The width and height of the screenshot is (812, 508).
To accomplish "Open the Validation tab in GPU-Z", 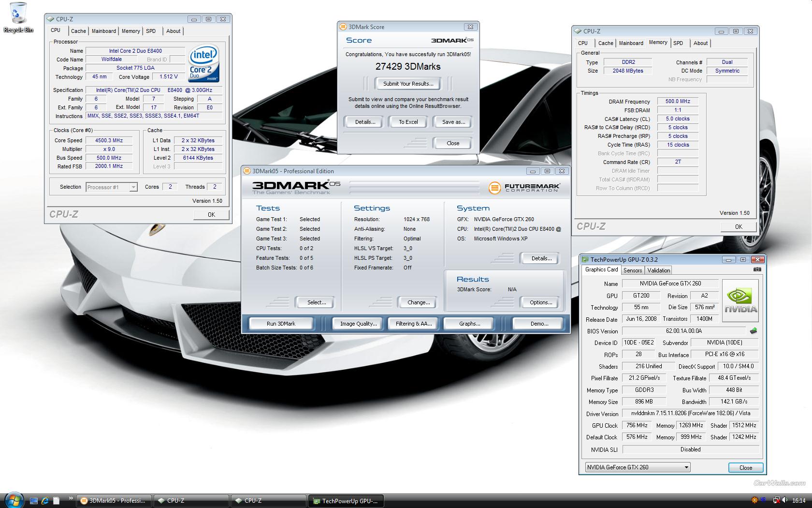I will (x=658, y=270).
